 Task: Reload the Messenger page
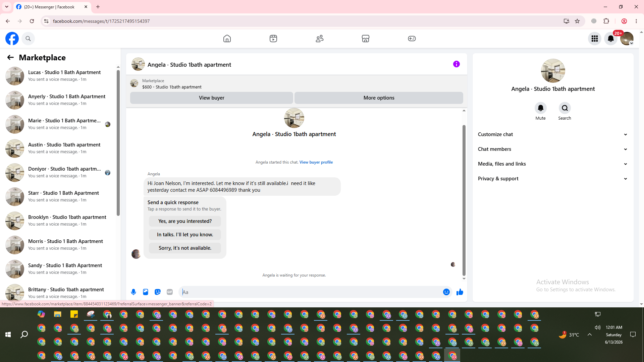click(x=32, y=21)
